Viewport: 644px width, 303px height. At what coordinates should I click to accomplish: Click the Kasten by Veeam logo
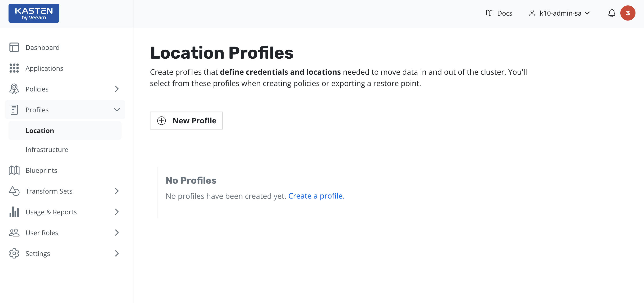coord(34,13)
